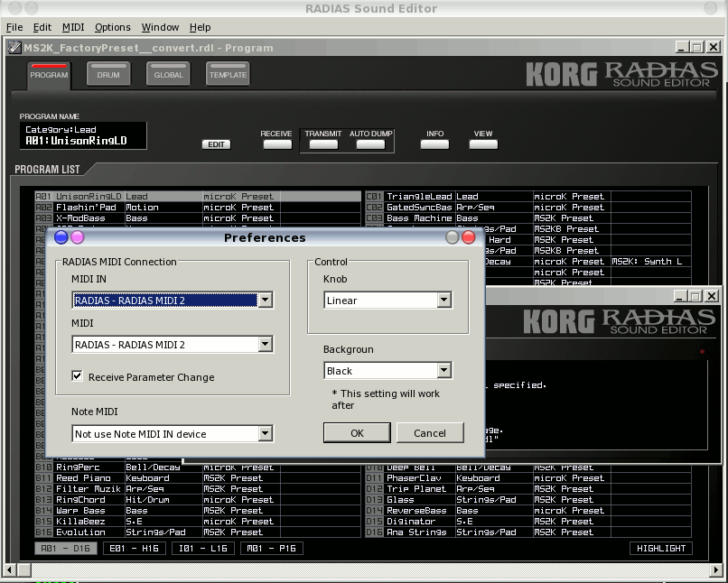The height and width of the screenshot is (583, 728).
Task: Select program C03 Bass Machine in the list
Action: coord(528,218)
